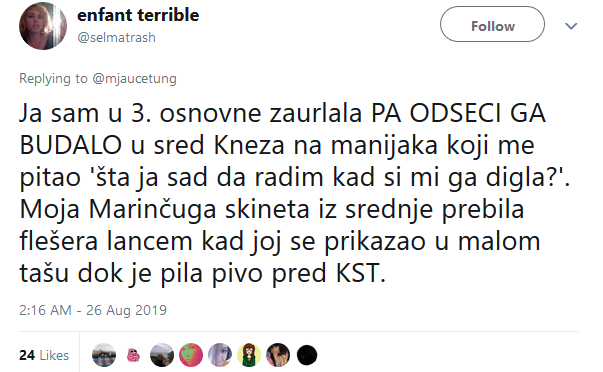
Task: Click the enfant terrible display name
Action: [x=138, y=15]
